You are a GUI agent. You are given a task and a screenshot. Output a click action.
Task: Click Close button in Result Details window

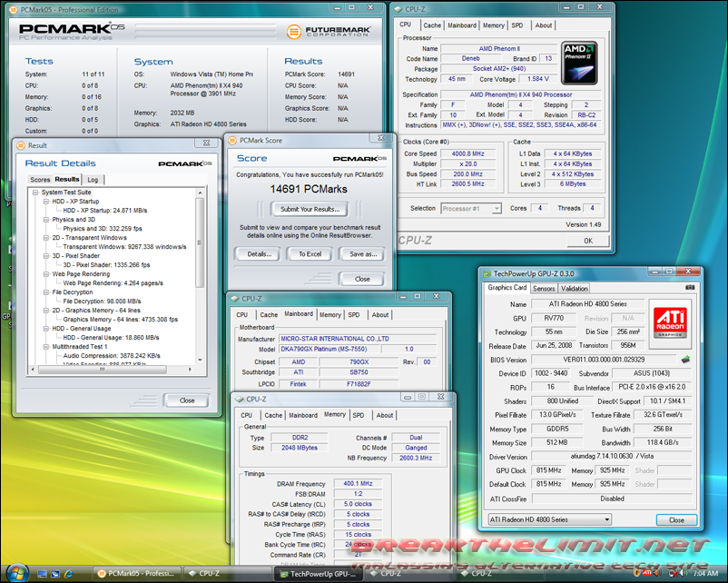click(187, 400)
